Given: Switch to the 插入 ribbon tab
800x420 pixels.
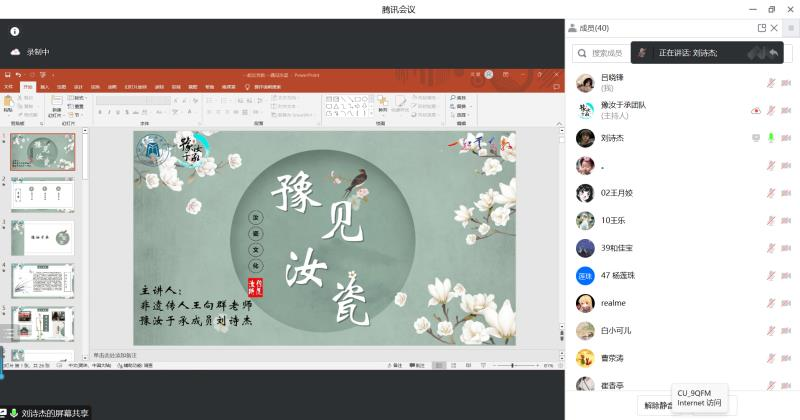Looking at the screenshot, I should [44, 87].
